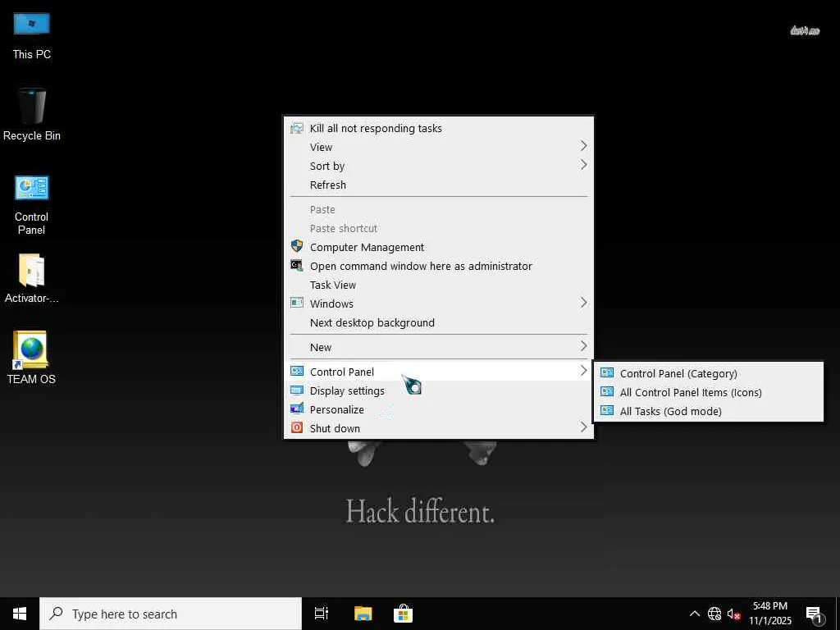This screenshot has height=630, width=840.
Task: Click the Control Panel submenu arrow
Action: coord(583,370)
